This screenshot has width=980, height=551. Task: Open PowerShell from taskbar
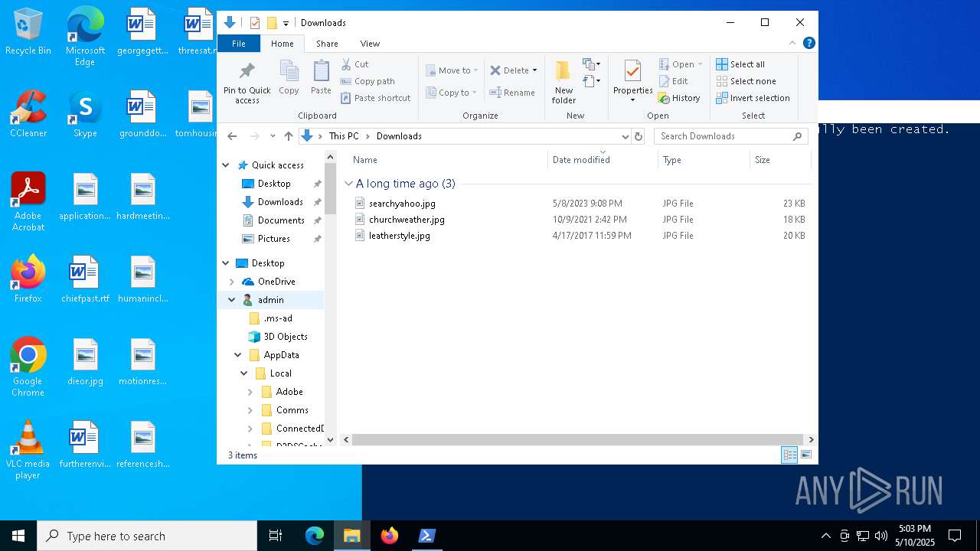point(426,536)
